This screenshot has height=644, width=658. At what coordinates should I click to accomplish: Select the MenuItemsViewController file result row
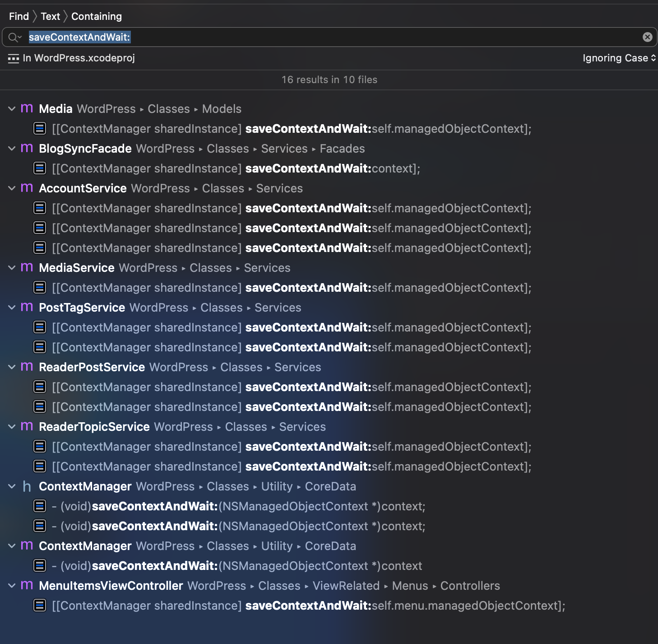pos(329,586)
